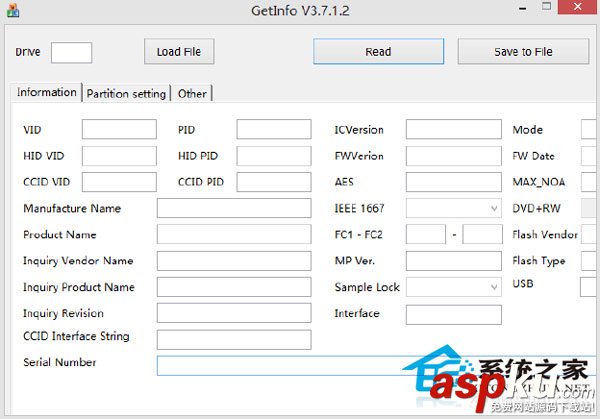Click the Save to File button
The image size is (600, 419).
(x=523, y=51)
